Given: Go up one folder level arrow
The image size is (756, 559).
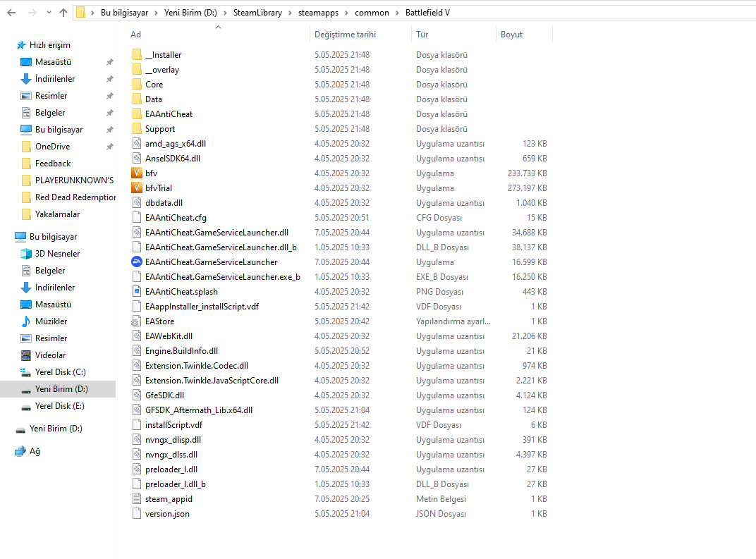Looking at the screenshot, I should point(63,13).
